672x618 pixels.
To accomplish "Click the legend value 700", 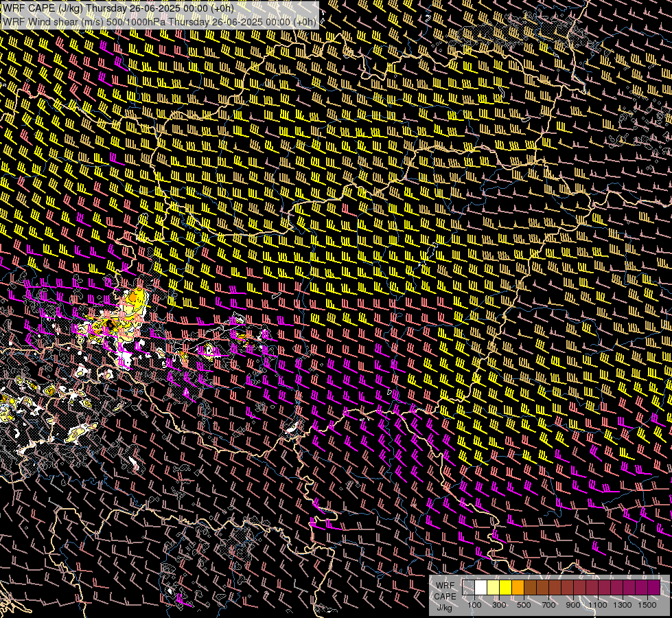I will (548, 605).
